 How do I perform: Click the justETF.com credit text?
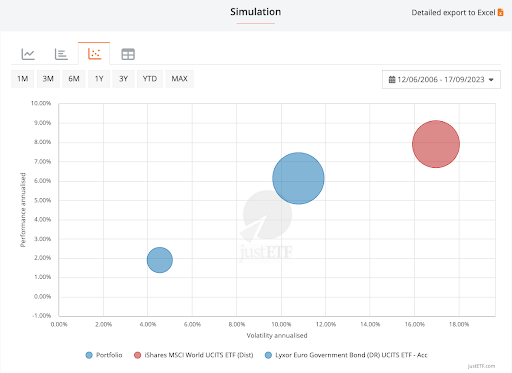481,366
